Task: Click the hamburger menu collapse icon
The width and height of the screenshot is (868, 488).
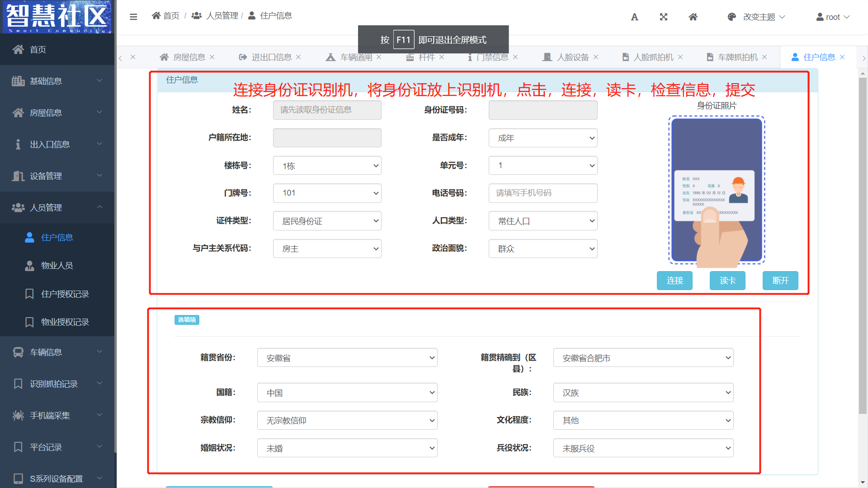Action: coord(133,17)
